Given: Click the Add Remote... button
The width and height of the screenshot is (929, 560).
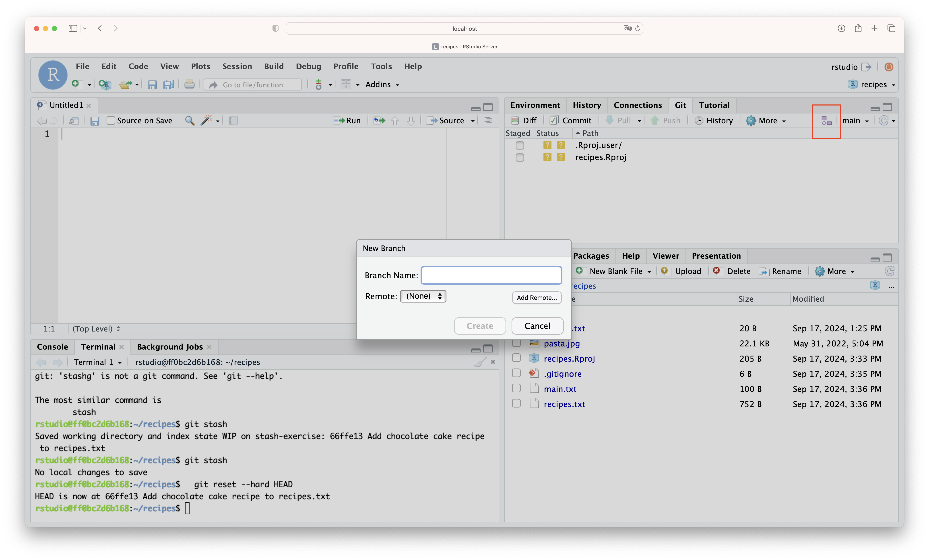Looking at the screenshot, I should pos(537,298).
